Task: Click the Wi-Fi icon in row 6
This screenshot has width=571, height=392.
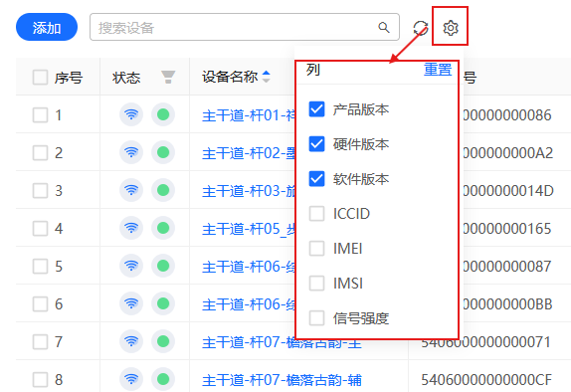Action: [x=131, y=303]
